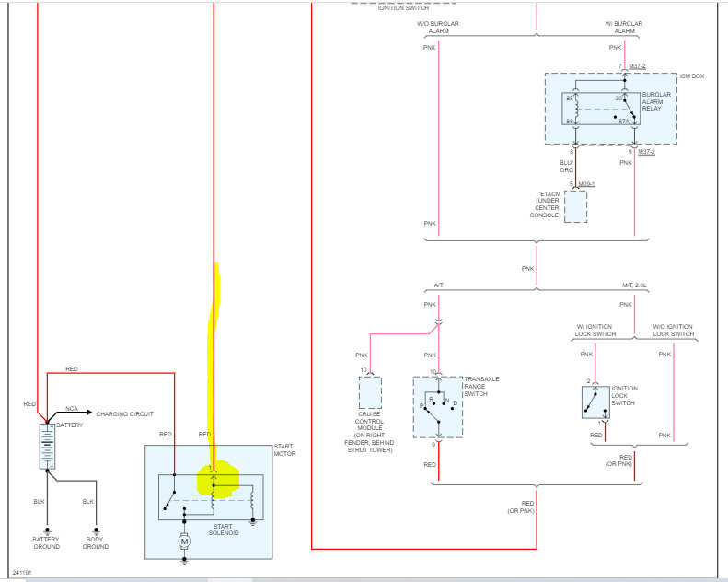728x582 pixels.
Task: Click the 'CRUISE CONTROL MODULE' description text
Action: pyautogui.click(x=370, y=432)
